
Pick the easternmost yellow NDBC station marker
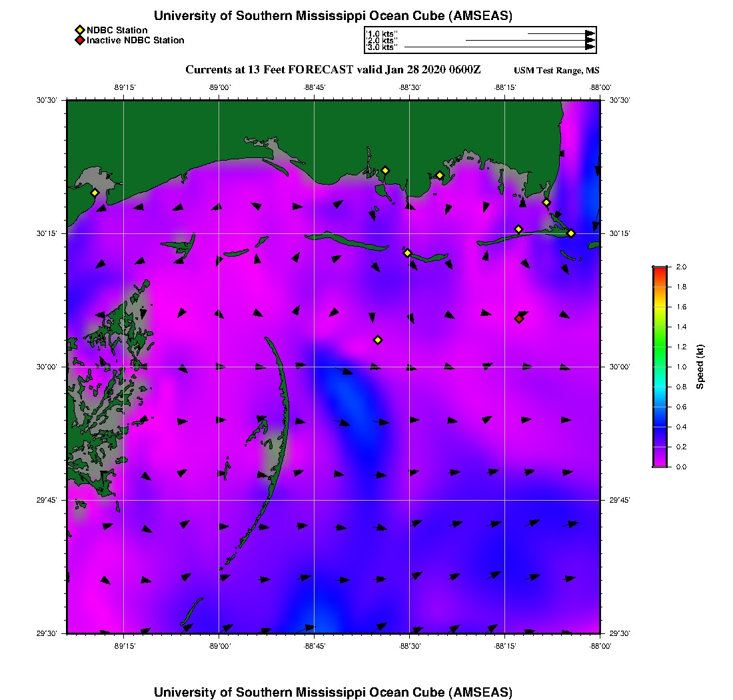click(x=571, y=233)
